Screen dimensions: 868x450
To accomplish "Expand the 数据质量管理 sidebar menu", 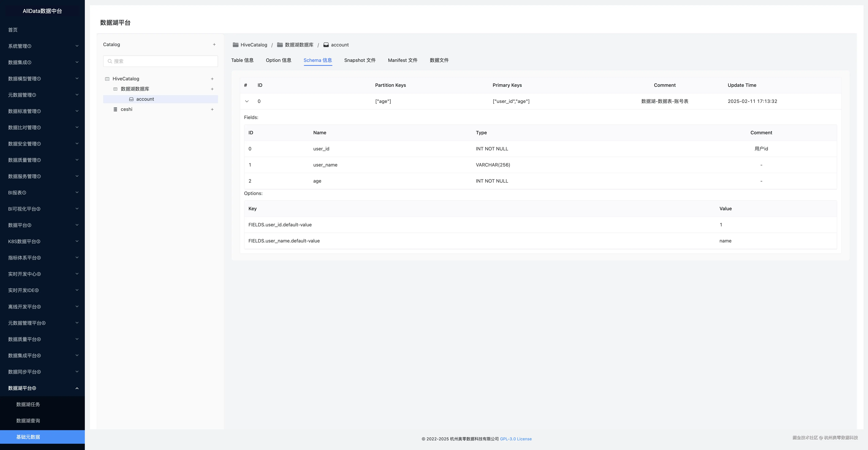I will pos(42,160).
